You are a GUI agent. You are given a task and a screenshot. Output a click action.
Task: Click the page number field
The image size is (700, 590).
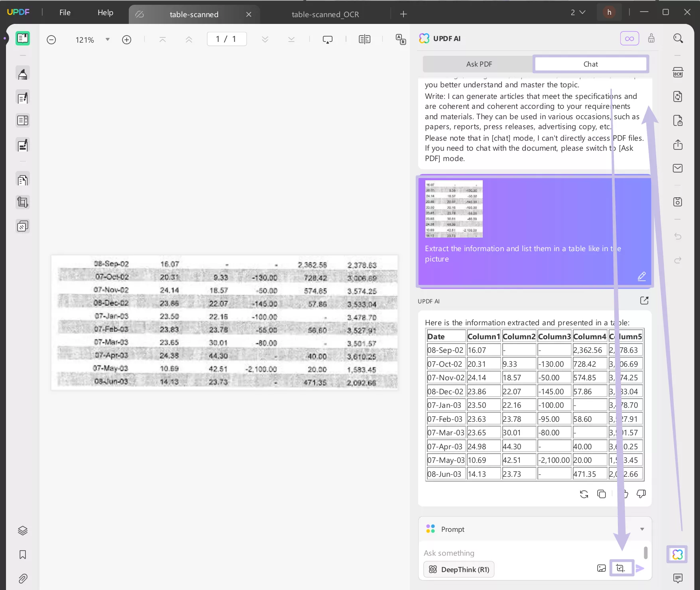(x=227, y=39)
